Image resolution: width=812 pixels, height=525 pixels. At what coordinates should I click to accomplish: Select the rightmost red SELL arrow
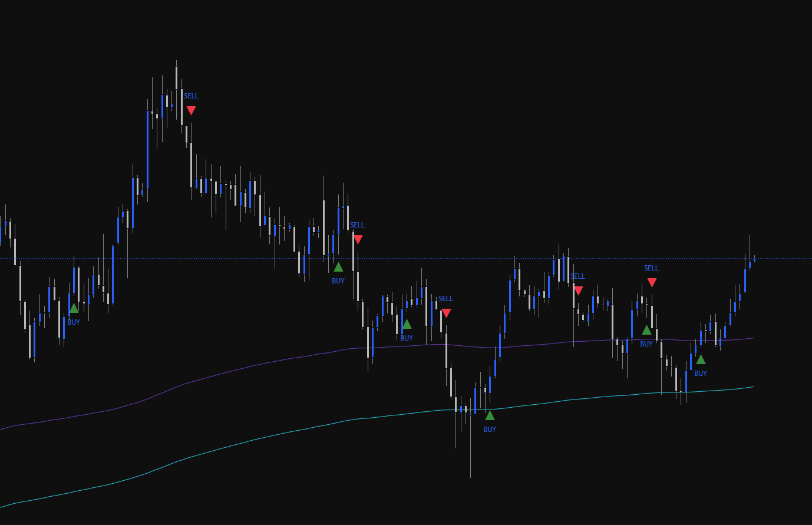[652, 283]
